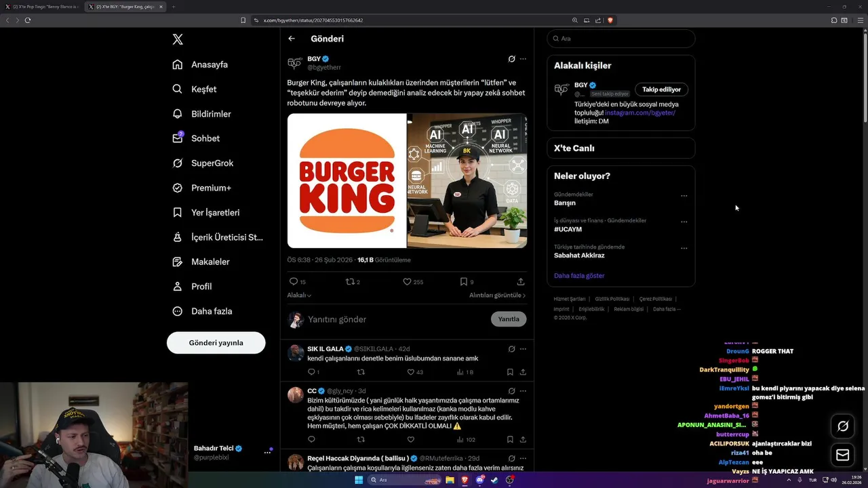This screenshot has width=868, height=488.
Task: Open Steam from the taskbar
Action: pyautogui.click(x=494, y=480)
